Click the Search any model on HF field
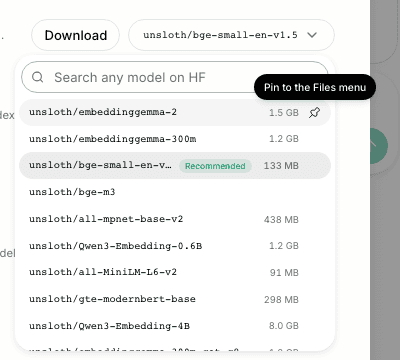Screen dimensions: 400x360 click(174, 77)
